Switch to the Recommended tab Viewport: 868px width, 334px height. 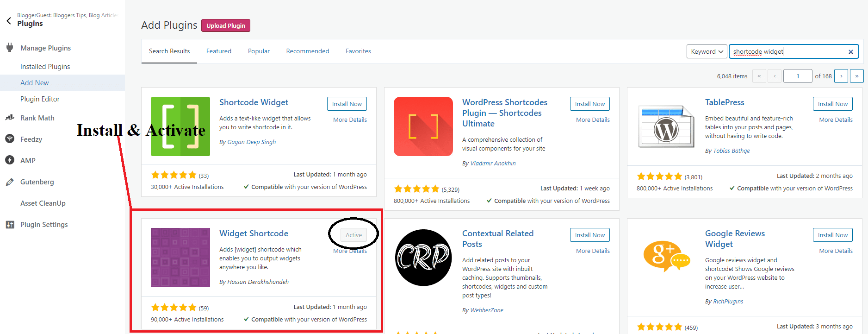coord(308,51)
